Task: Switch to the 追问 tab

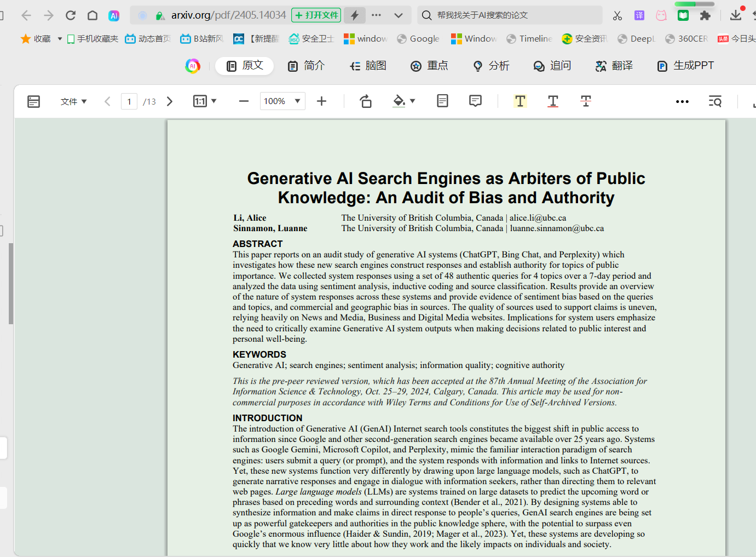Action: 552,66
